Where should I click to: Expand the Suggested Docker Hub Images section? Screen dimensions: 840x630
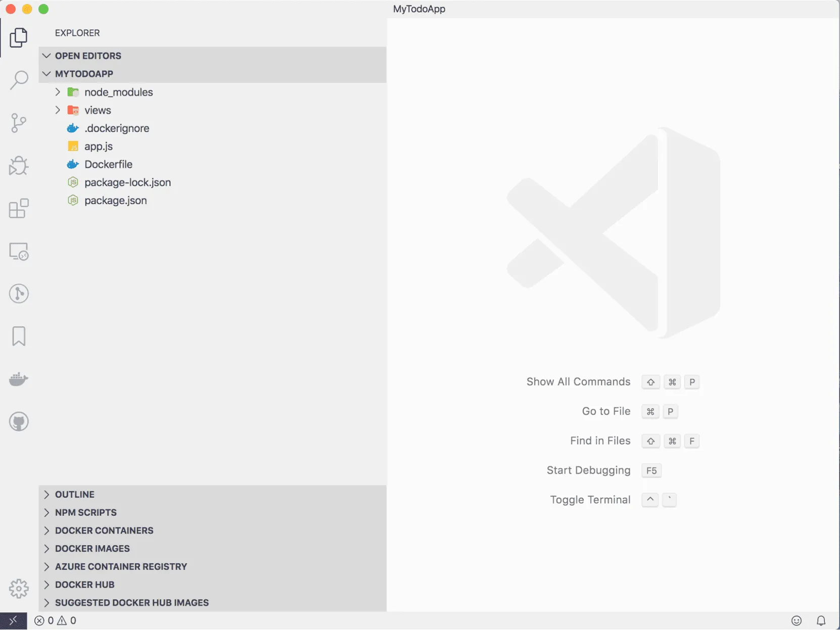point(212,603)
